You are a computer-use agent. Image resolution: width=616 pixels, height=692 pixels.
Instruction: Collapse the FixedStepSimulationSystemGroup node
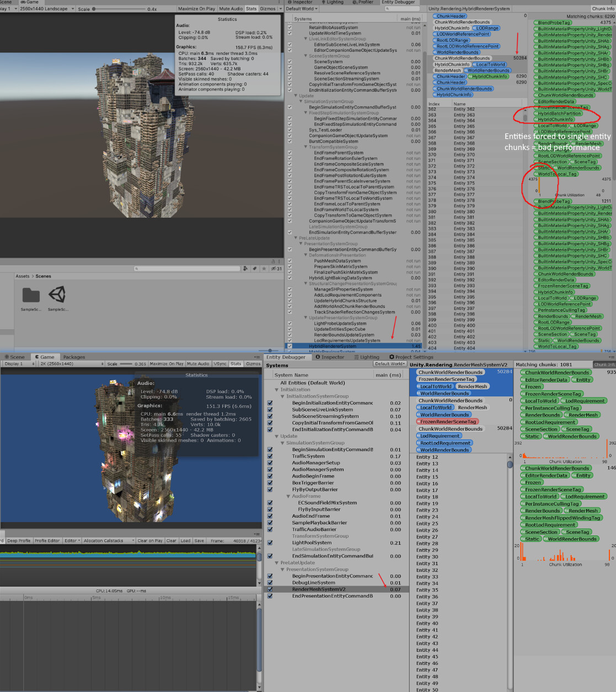(306, 113)
